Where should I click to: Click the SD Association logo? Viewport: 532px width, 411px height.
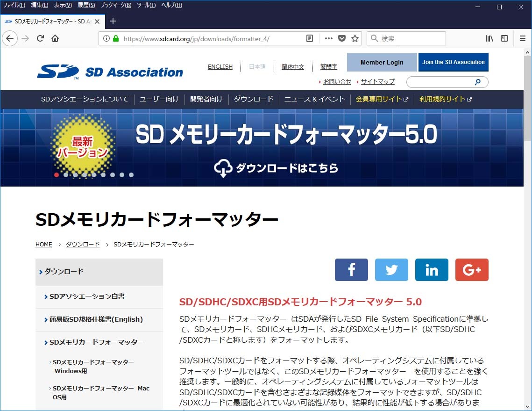tap(110, 69)
